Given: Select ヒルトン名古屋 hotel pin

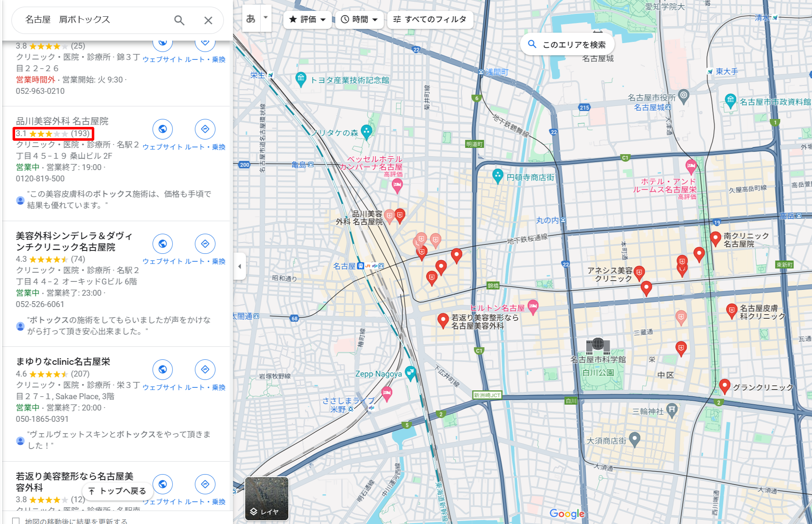Looking at the screenshot, I should [x=533, y=307].
